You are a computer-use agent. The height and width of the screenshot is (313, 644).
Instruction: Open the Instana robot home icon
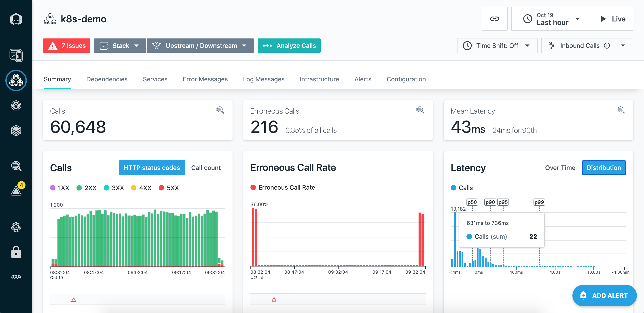pyautogui.click(x=16, y=19)
